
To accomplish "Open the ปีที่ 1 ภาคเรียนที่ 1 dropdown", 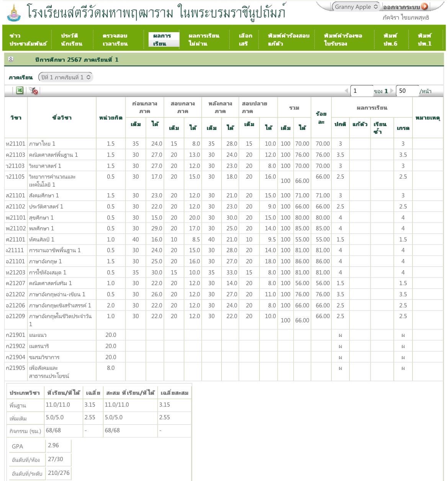I will [65, 77].
